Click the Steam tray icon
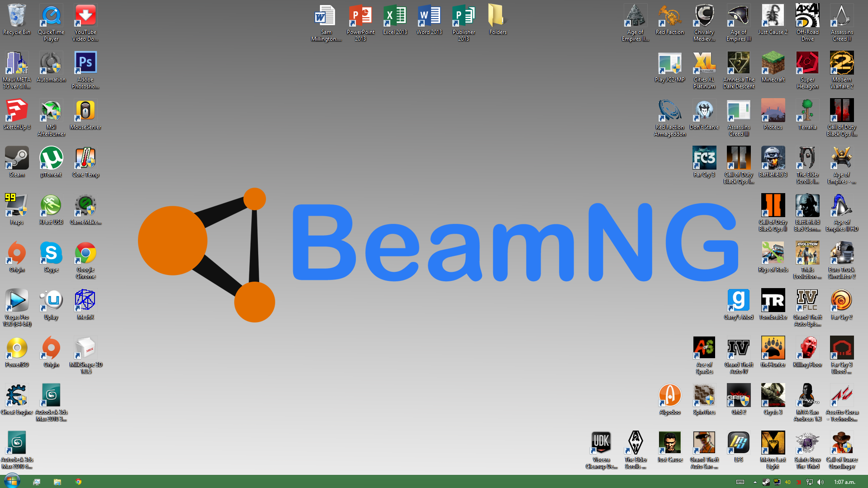Viewport: 868px width, 488px height. tap(766, 482)
